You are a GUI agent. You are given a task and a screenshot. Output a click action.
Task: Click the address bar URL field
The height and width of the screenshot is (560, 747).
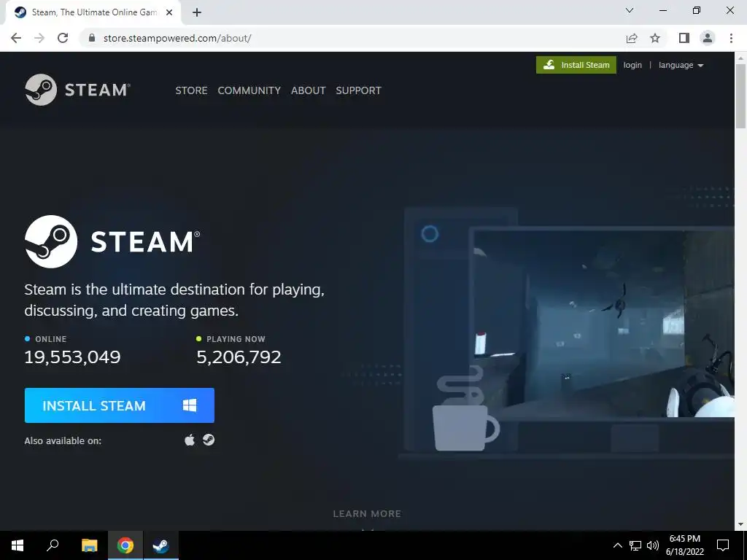(x=352, y=38)
